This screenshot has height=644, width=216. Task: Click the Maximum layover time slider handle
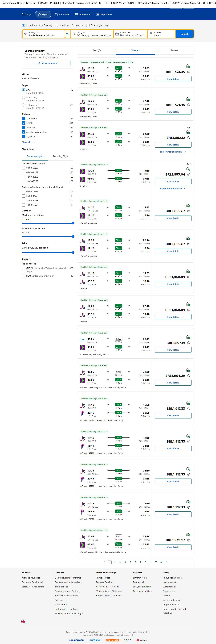tap(73, 237)
